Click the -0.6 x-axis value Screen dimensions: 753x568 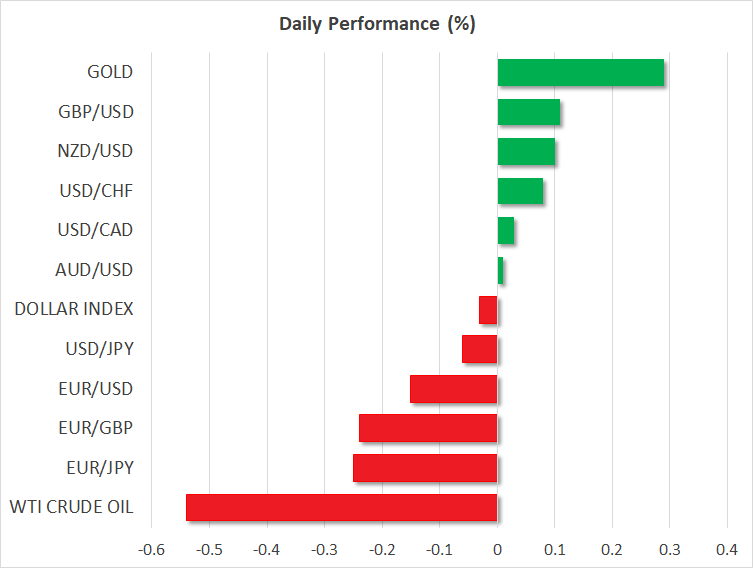151,549
